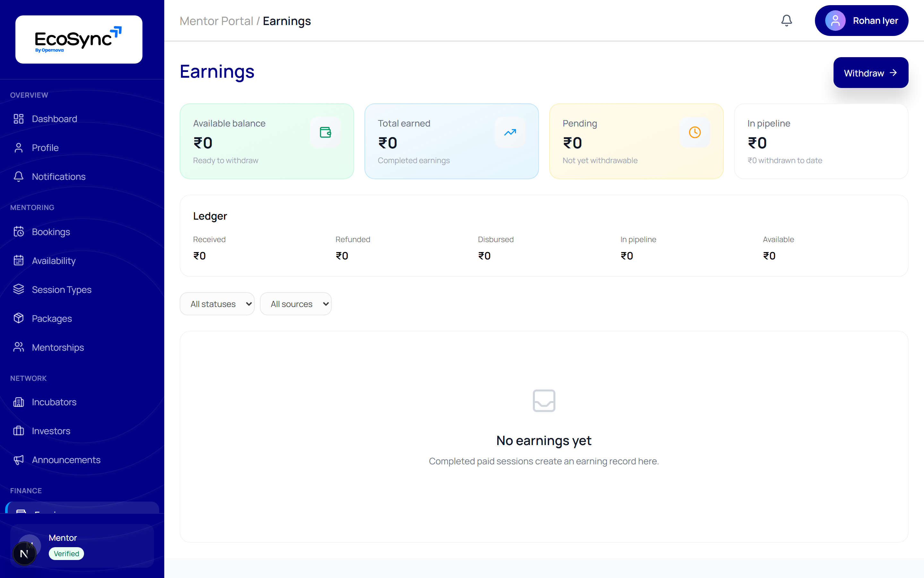Open Incubators page

click(x=82, y=402)
